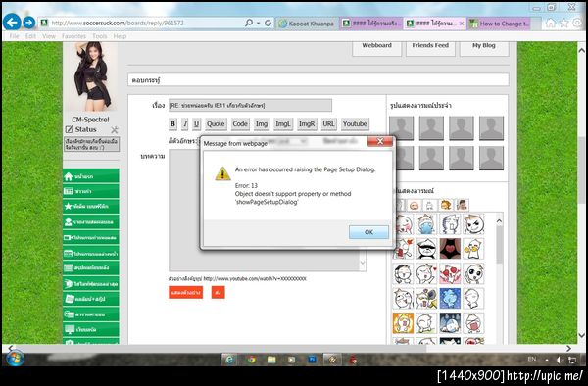
Task: Switch to the How to Change tab
Action: 499,24
